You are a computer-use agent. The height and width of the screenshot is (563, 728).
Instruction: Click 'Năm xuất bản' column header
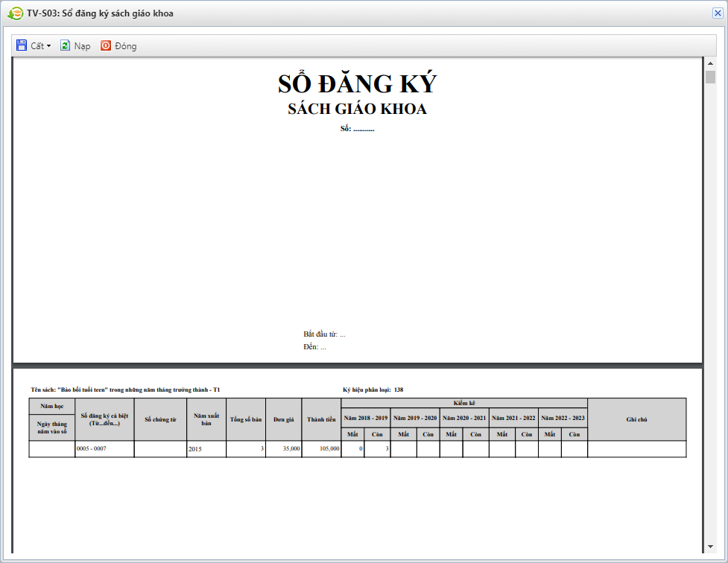[206, 419]
